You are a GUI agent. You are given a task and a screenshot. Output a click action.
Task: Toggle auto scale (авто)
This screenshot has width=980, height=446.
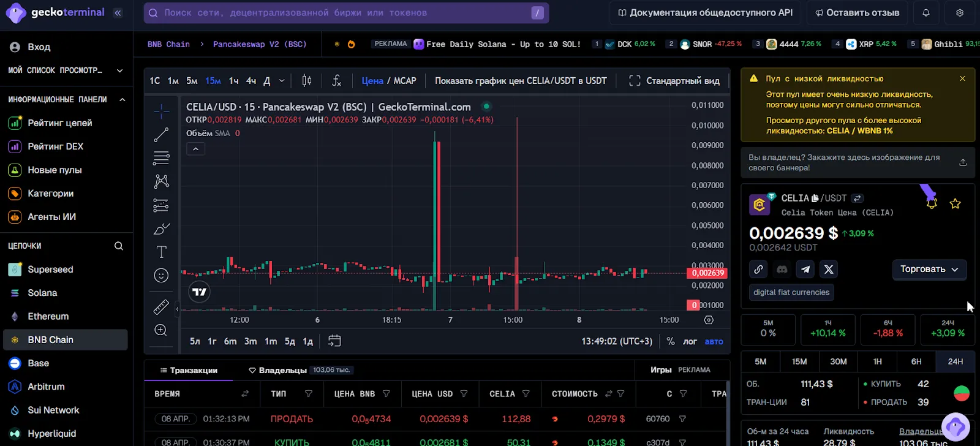coord(714,341)
